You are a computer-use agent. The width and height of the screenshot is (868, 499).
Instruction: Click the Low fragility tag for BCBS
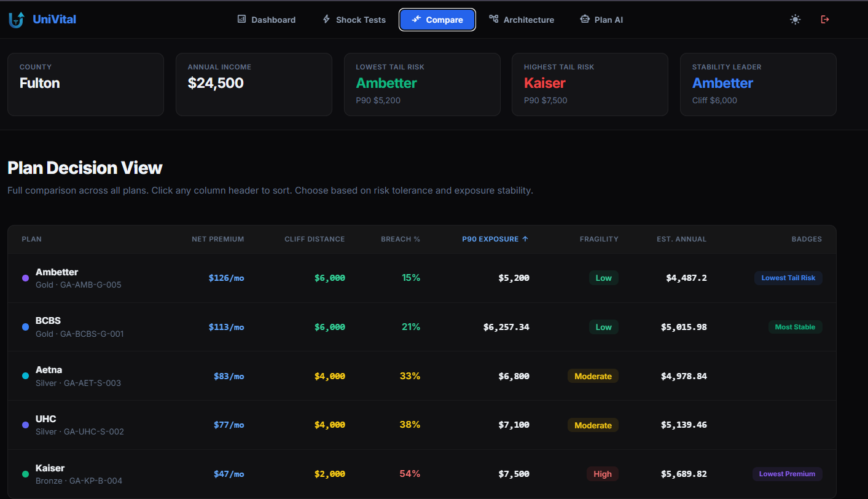(x=603, y=327)
